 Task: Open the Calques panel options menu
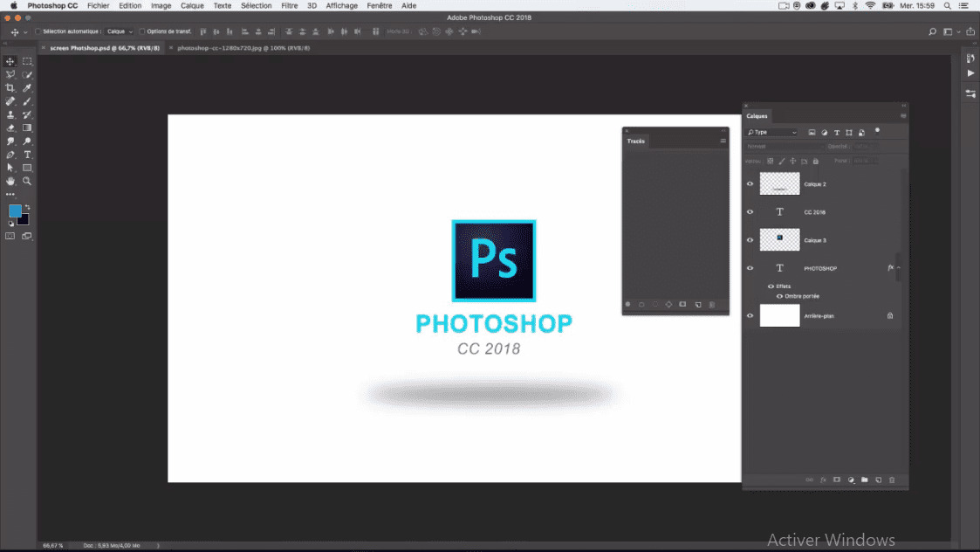point(903,116)
